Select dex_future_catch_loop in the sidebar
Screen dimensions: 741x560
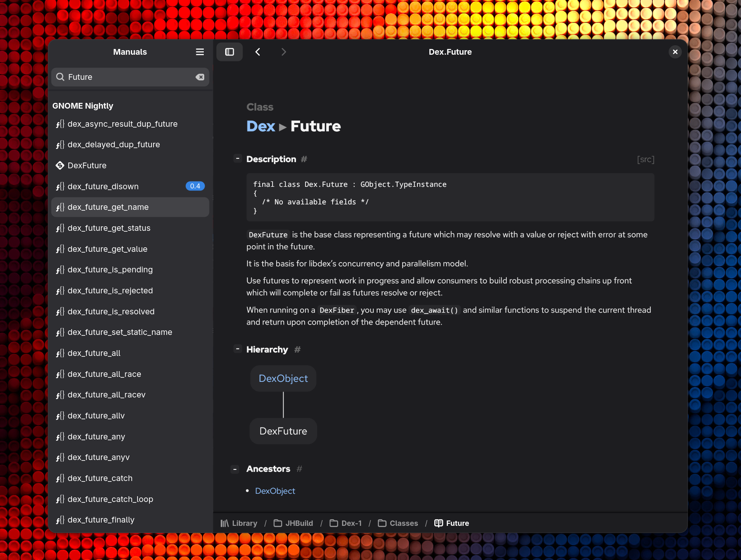coord(110,499)
